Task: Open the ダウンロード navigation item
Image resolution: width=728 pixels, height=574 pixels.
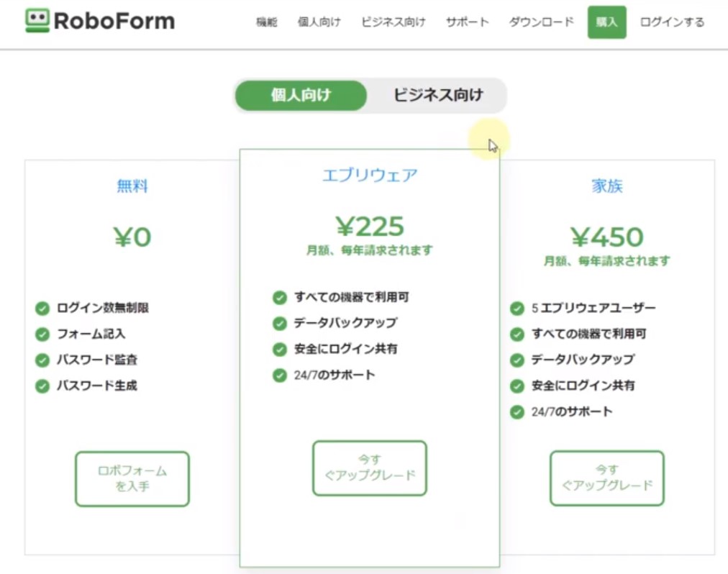Action: (x=542, y=22)
